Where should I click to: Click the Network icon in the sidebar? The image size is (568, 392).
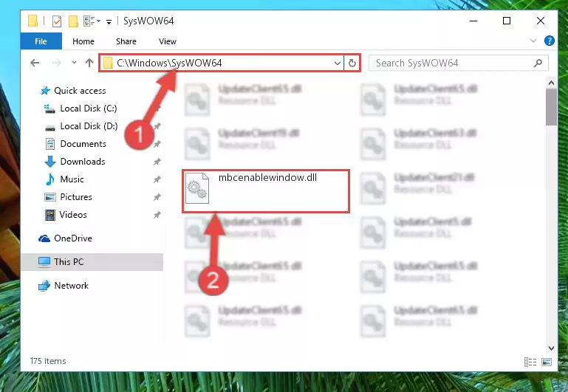point(44,285)
